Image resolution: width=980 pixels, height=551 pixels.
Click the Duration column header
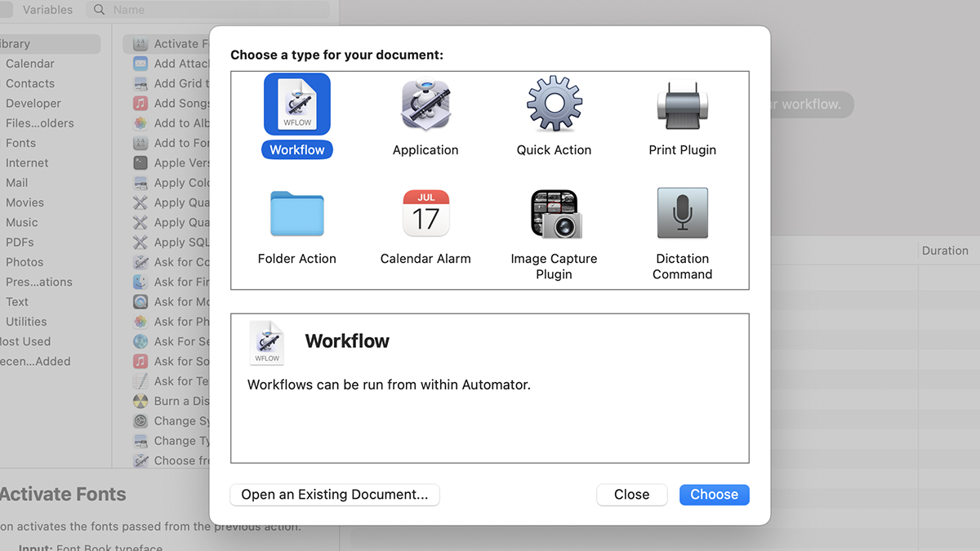pyautogui.click(x=945, y=251)
